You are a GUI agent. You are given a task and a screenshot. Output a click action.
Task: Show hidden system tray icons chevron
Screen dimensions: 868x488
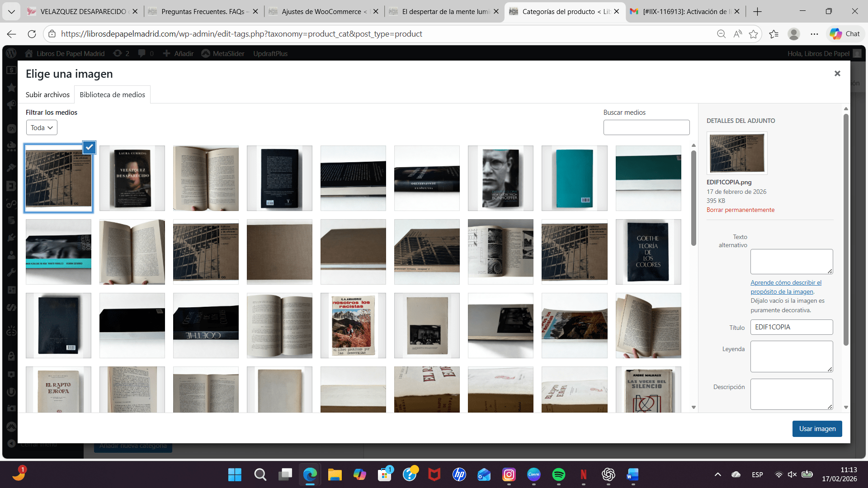point(717,474)
